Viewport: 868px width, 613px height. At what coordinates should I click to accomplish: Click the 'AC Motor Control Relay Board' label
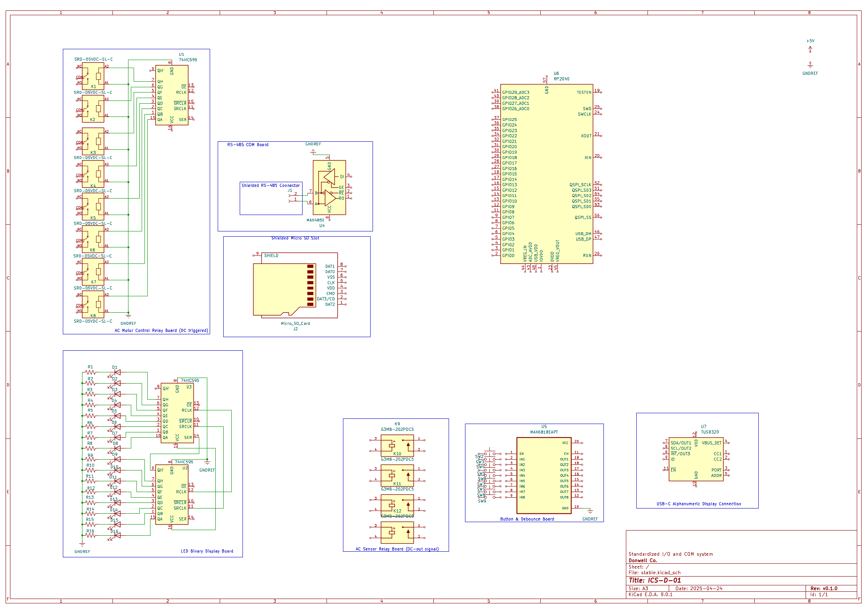161,331
